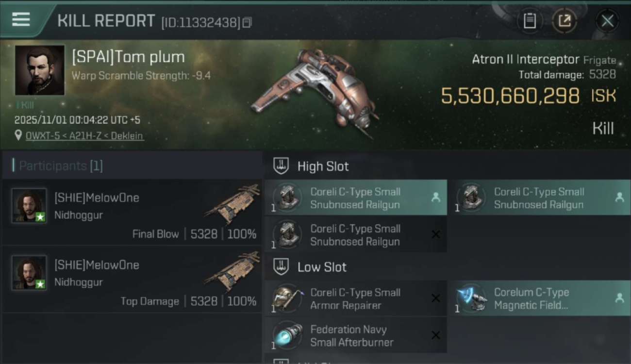Open MelowOne's Final Blow portrait
This screenshot has height=364, width=631.
29,206
